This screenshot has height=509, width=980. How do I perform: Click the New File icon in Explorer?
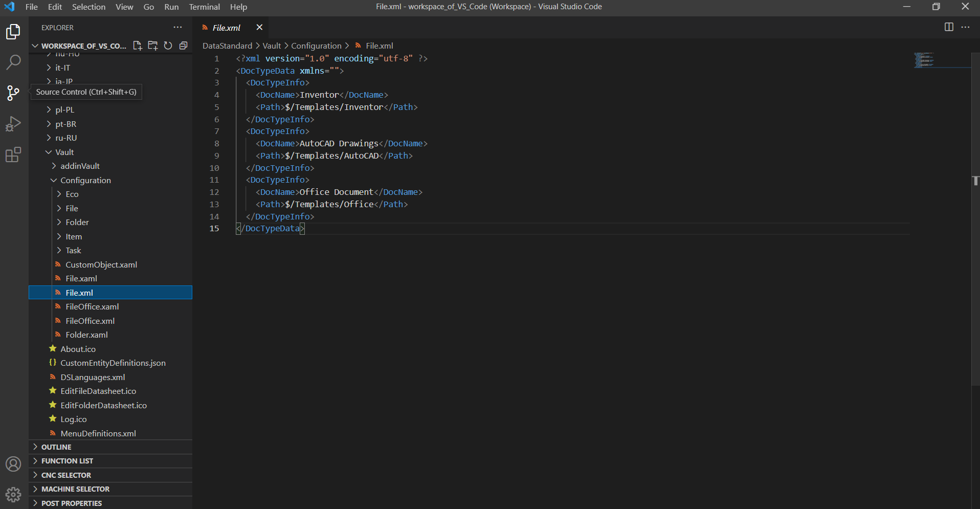click(x=137, y=46)
